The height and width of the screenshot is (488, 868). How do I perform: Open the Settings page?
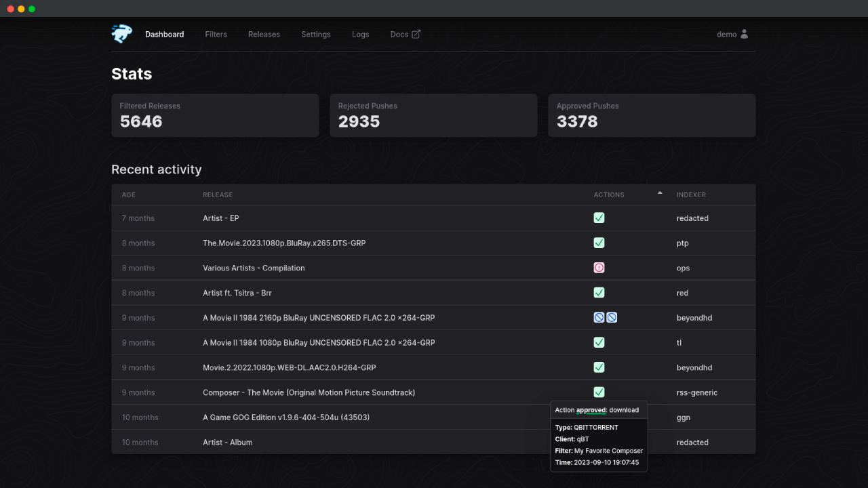(x=316, y=35)
